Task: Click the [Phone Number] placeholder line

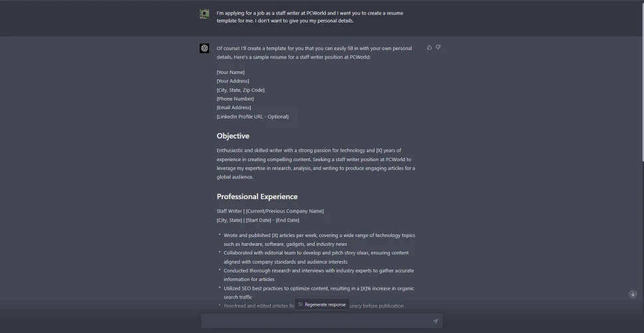Action: pos(235,99)
